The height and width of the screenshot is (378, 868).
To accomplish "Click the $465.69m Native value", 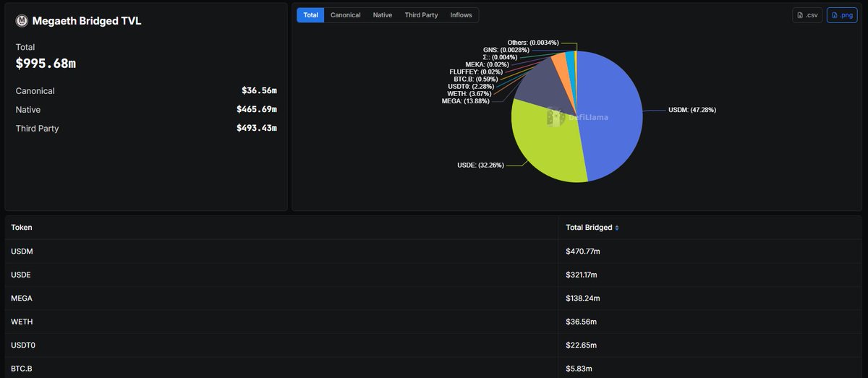I will click(257, 110).
